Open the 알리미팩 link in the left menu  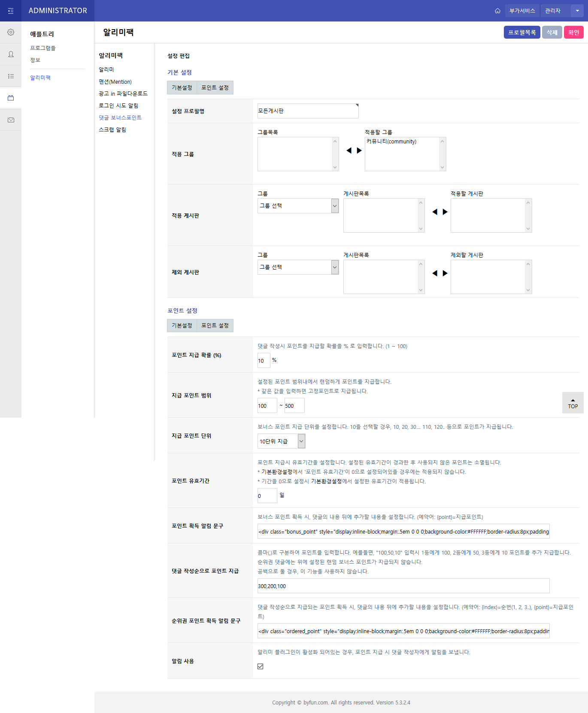point(40,78)
